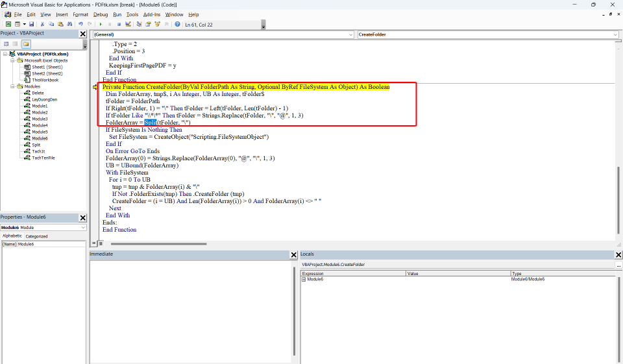Viewport: 623px width, 364px height.
Task: Click the Undo arrow icon
Action: [x=80, y=24]
